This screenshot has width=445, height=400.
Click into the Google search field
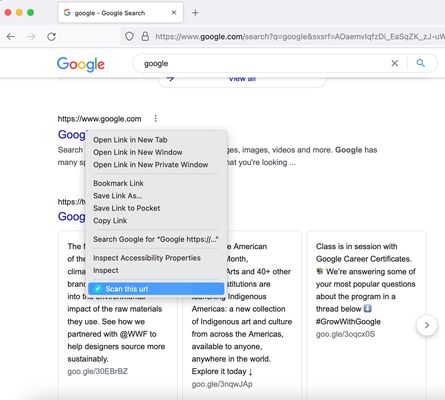click(263, 63)
